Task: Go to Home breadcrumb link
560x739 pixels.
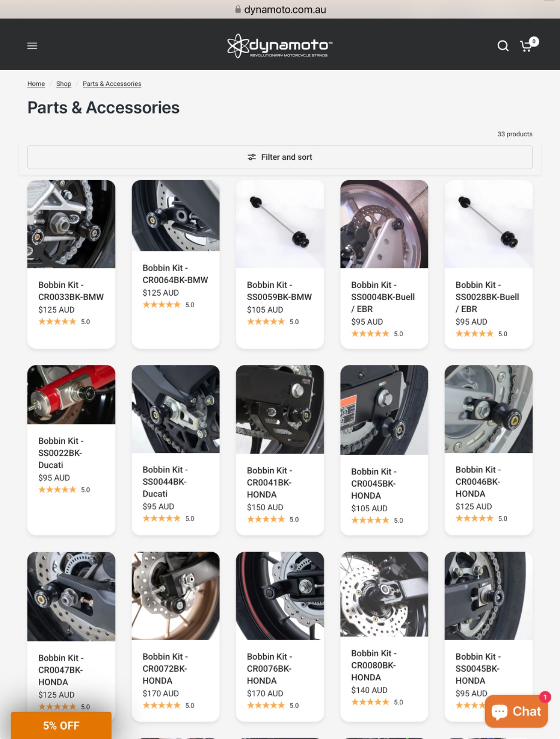Action: point(36,84)
